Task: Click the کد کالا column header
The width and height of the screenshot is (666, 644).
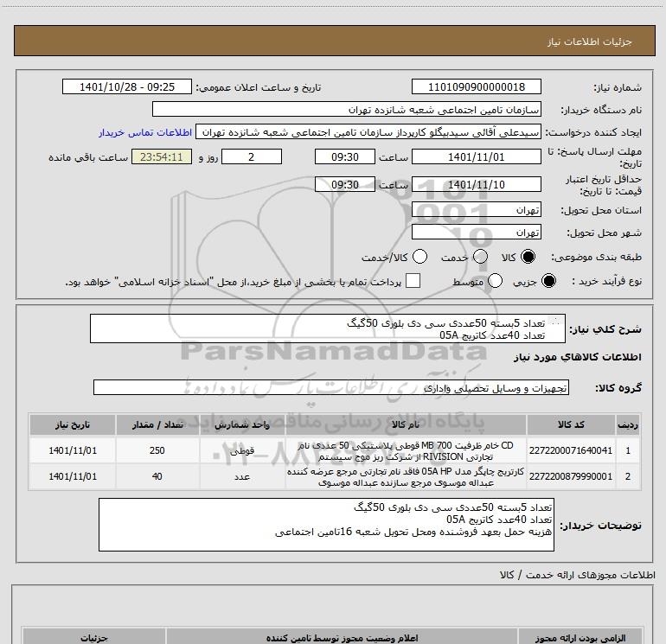Action: tap(571, 424)
